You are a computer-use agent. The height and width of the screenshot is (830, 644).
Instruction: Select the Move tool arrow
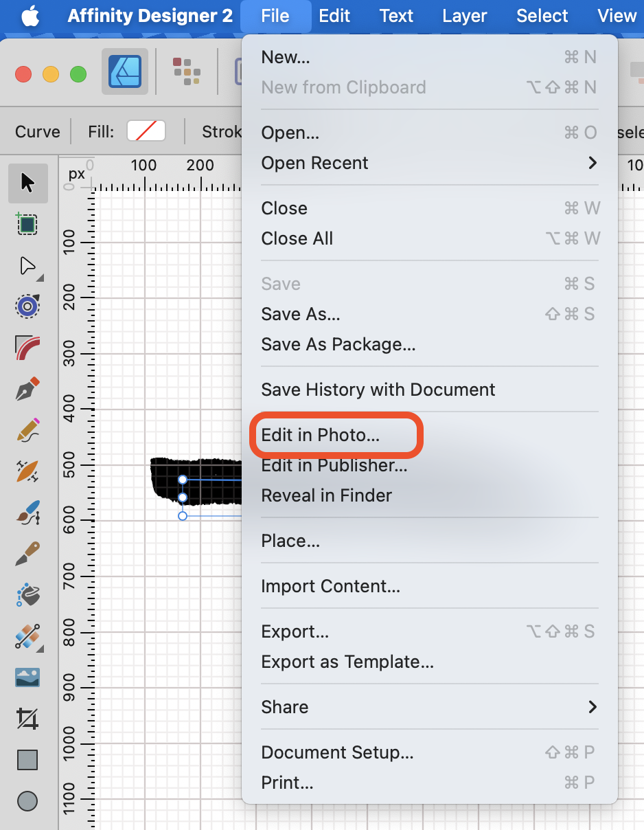pyautogui.click(x=27, y=183)
